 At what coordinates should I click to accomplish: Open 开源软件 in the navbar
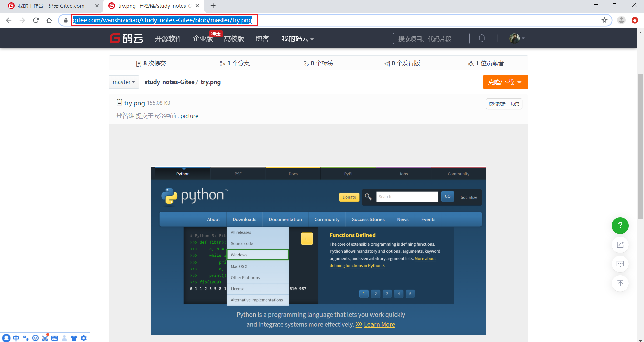tap(168, 39)
